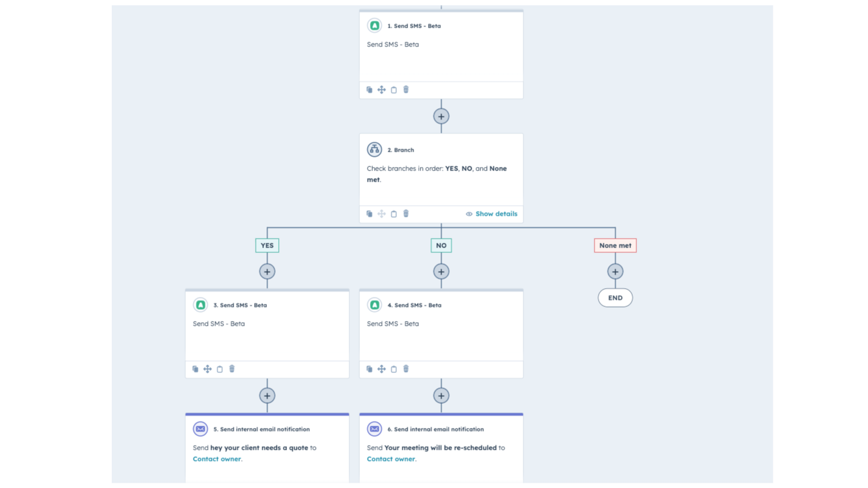Add action below step 3 Send SMS
This screenshot has height=488, width=868.
pos(267,396)
